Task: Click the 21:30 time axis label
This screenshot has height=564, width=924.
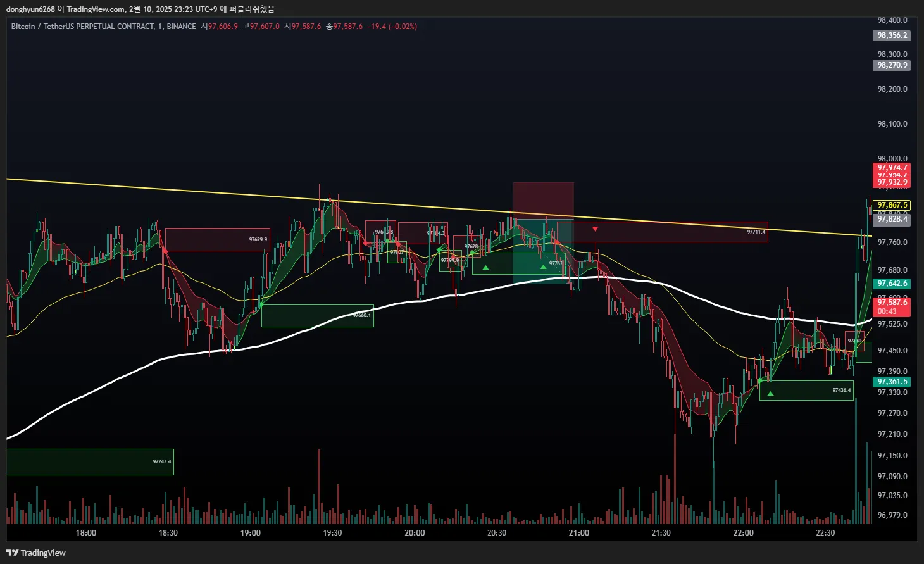Action: 661,533
